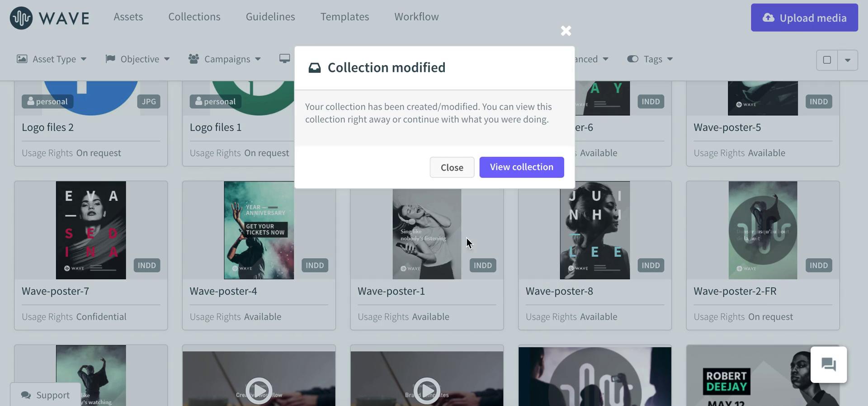This screenshot has height=406, width=868.
Task: Click INDD badge on Wave-poster-2-FR
Action: 819,265
